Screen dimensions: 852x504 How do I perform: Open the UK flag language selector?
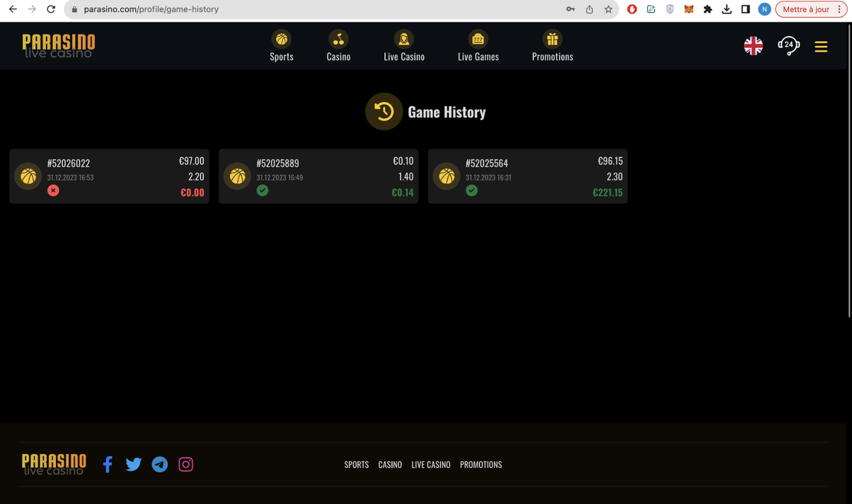click(x=753, y=45)
